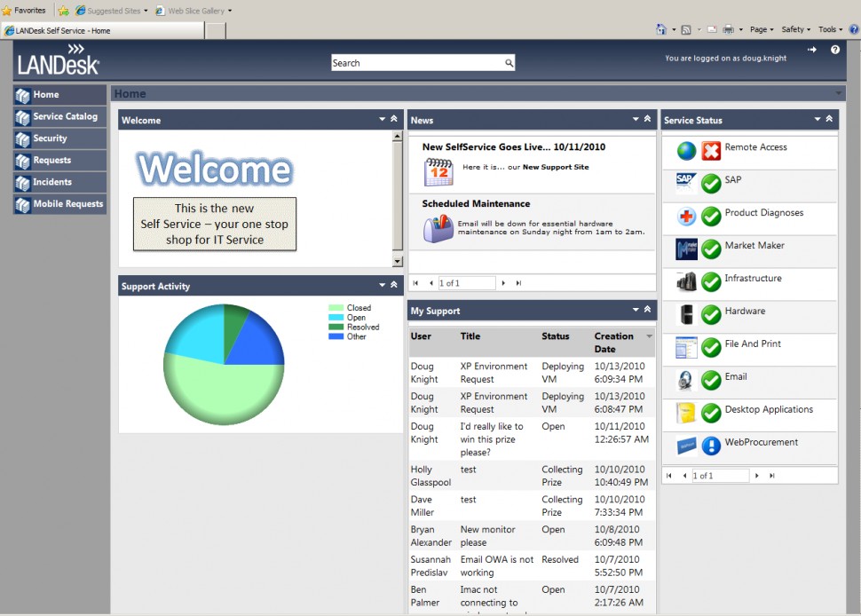Open the New SelfService Goes Live headline
The image size is (861, 616).
click(513, 147)
